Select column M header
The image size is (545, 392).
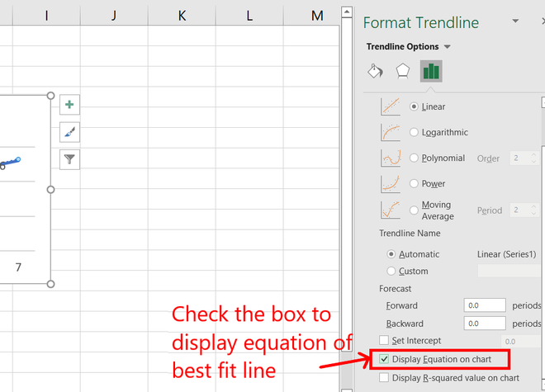[312, 16]
